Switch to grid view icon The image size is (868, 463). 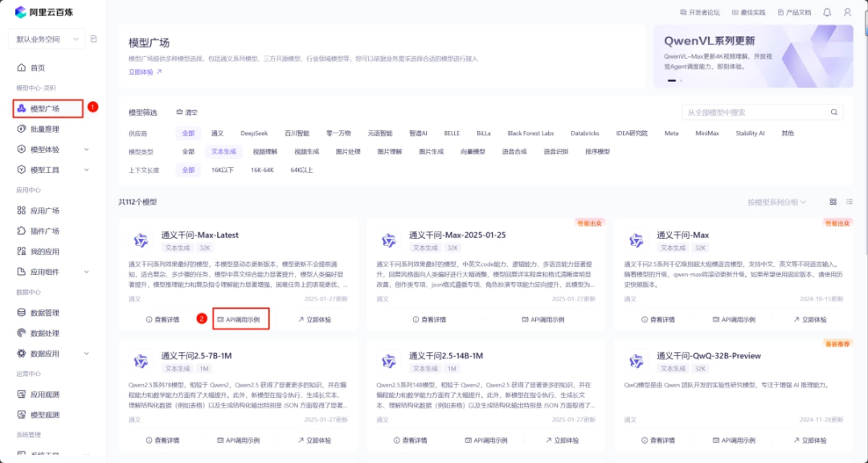click(x=833, y=202)
